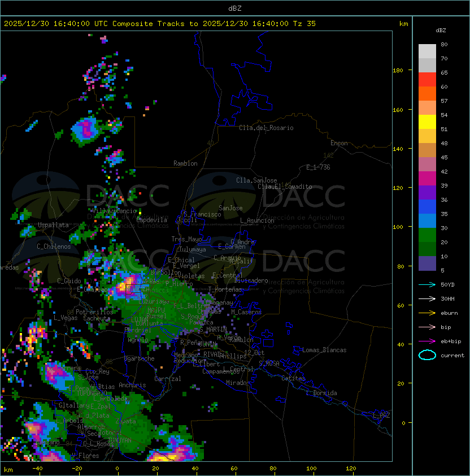This screenshot has height=476, width=470.
Task: Click the 'V_Flores' map label
Action: click(85, 456)
